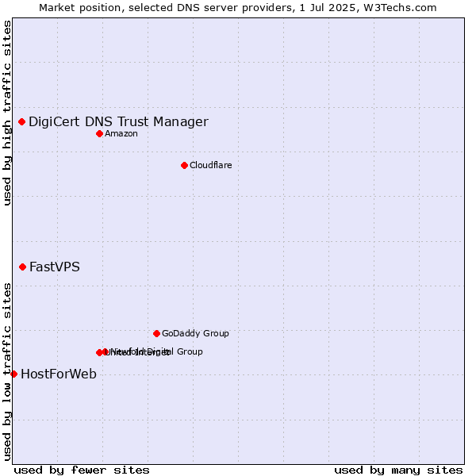Click the 'used by low traffic sites' axis label
The height and width of the screenshot is (476, 476).
[6, 373]
